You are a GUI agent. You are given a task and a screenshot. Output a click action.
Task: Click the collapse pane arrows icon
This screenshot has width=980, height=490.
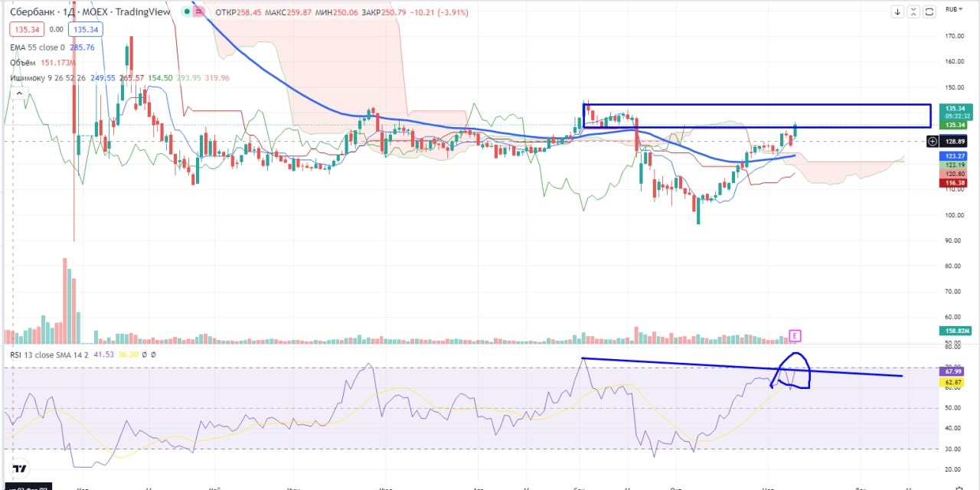point(914,11)
